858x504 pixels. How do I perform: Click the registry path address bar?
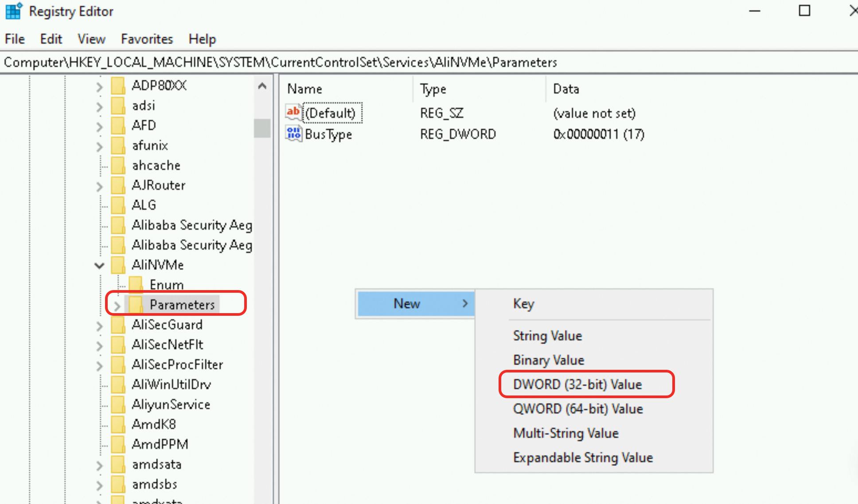429,62
